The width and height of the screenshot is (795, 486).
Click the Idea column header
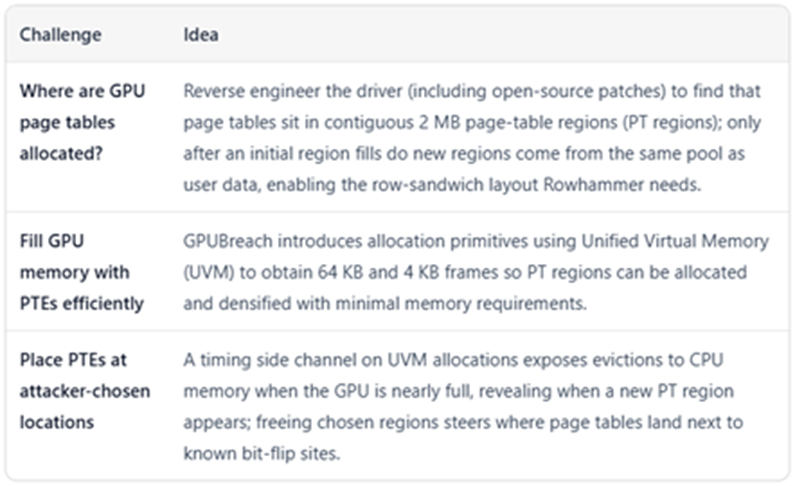coord(201,35)
